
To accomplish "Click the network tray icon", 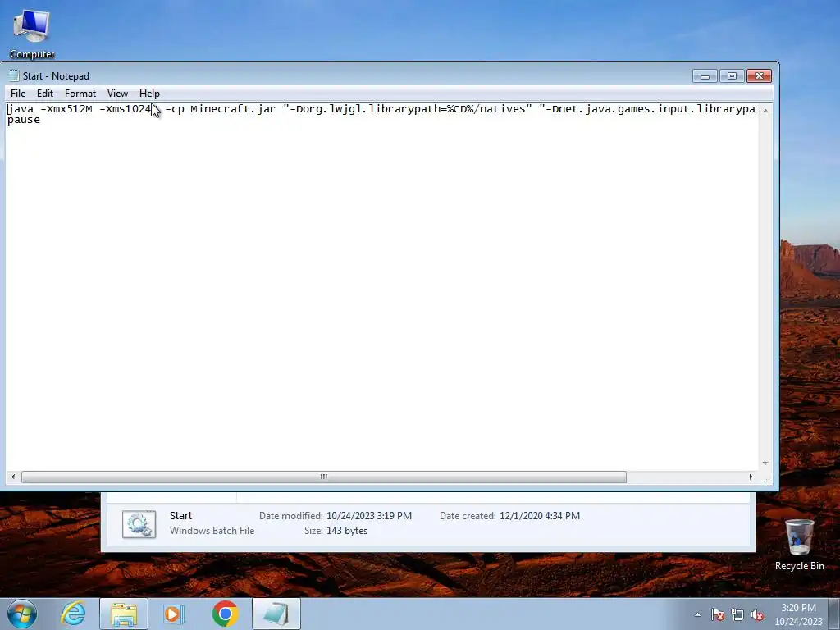I will pos(737,614).
